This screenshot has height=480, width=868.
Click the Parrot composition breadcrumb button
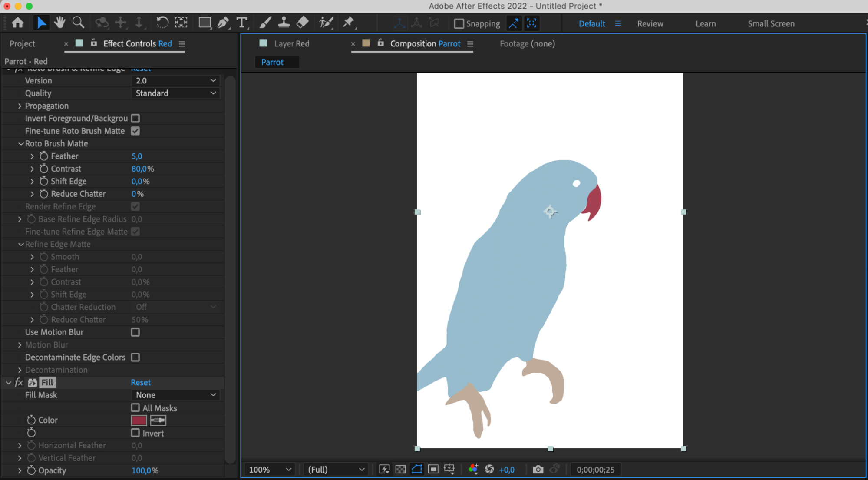pos(277,62)
